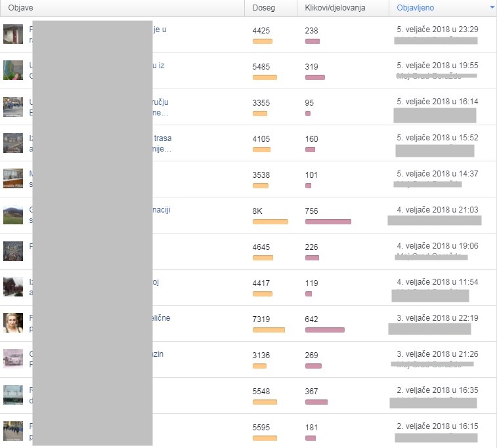Open thumbnail of the 8K reach post
Image resolution: width=497 pixels, height=448 pixels.
point(13,214)
